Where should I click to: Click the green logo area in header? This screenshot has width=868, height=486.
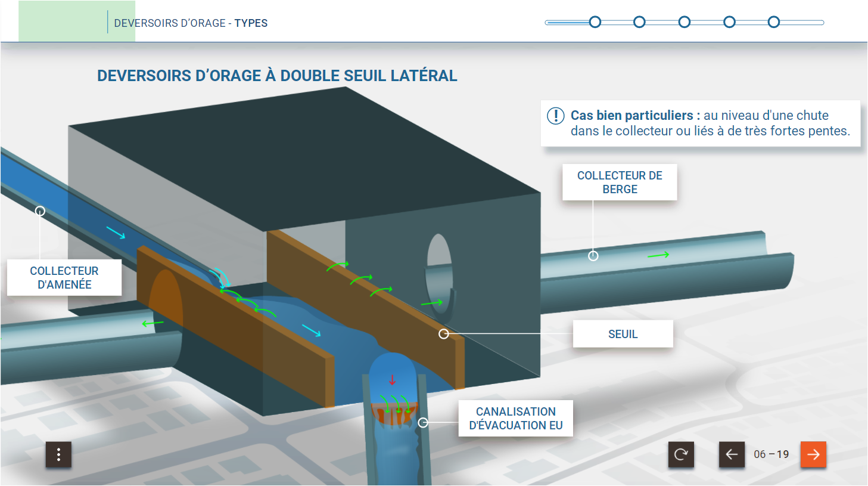pyautogui.click(x=76, y=21)
